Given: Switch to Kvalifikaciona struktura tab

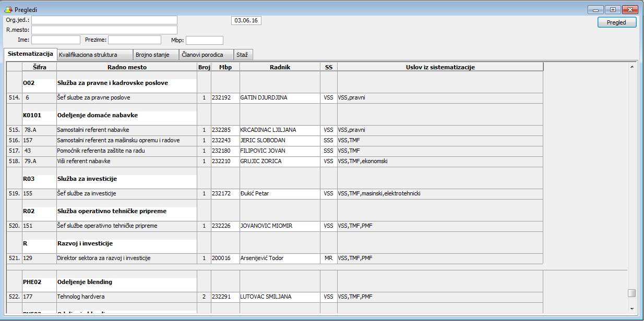Looking at the screenshot, I should click(88, 55).
